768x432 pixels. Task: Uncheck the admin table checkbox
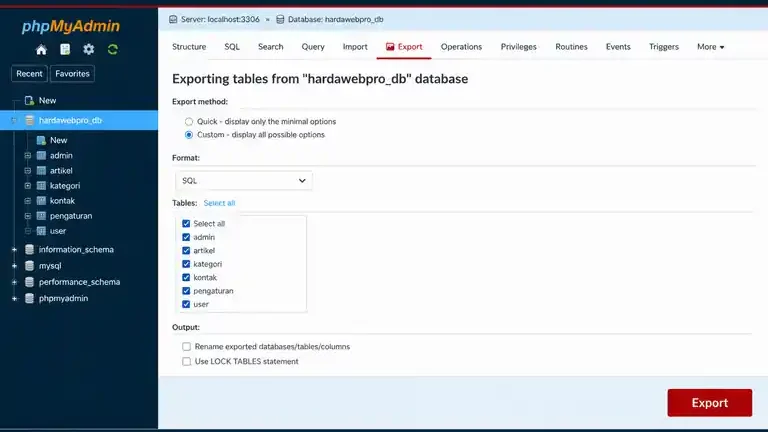[186, 237]
